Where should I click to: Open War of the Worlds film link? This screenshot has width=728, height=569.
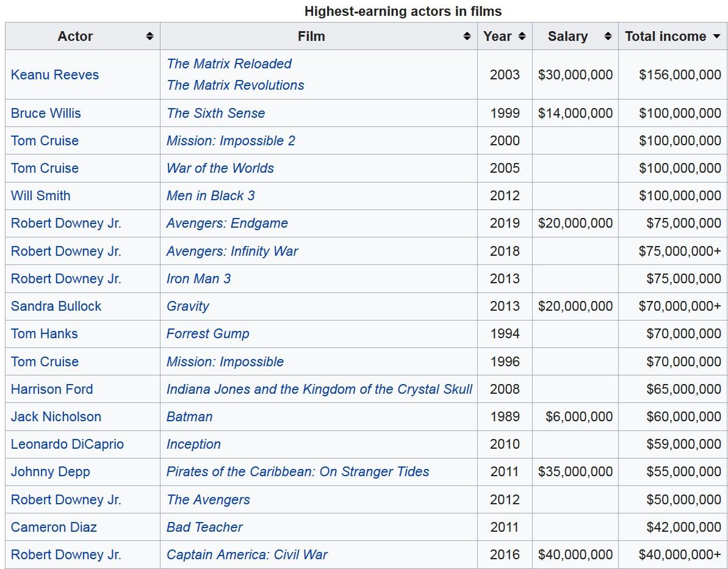[220, 168]
